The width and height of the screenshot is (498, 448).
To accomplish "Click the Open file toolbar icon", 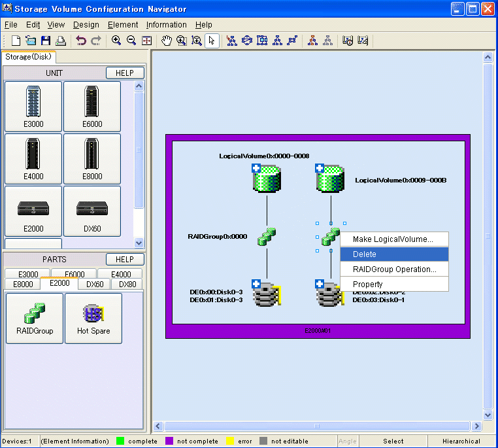I will 31,41.
